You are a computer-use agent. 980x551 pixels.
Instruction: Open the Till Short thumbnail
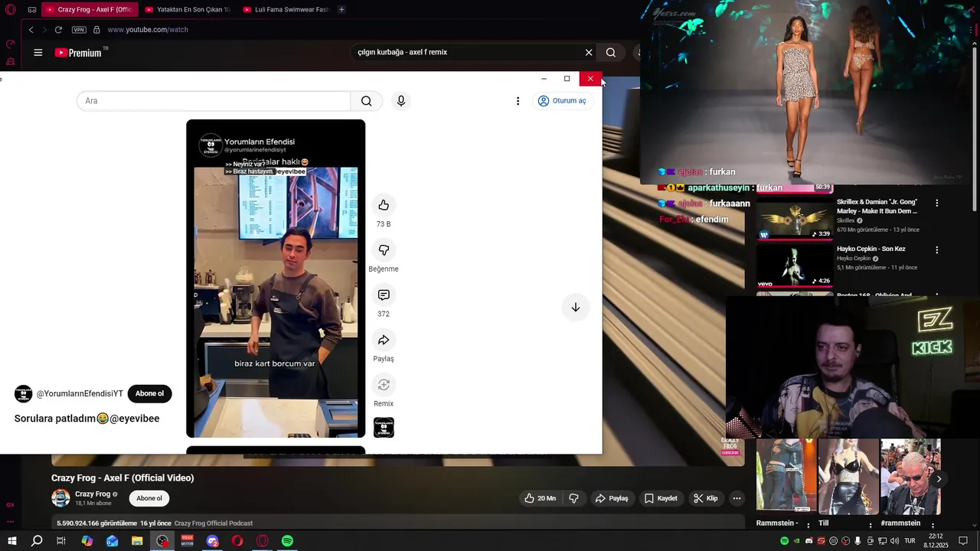(848, 476)
